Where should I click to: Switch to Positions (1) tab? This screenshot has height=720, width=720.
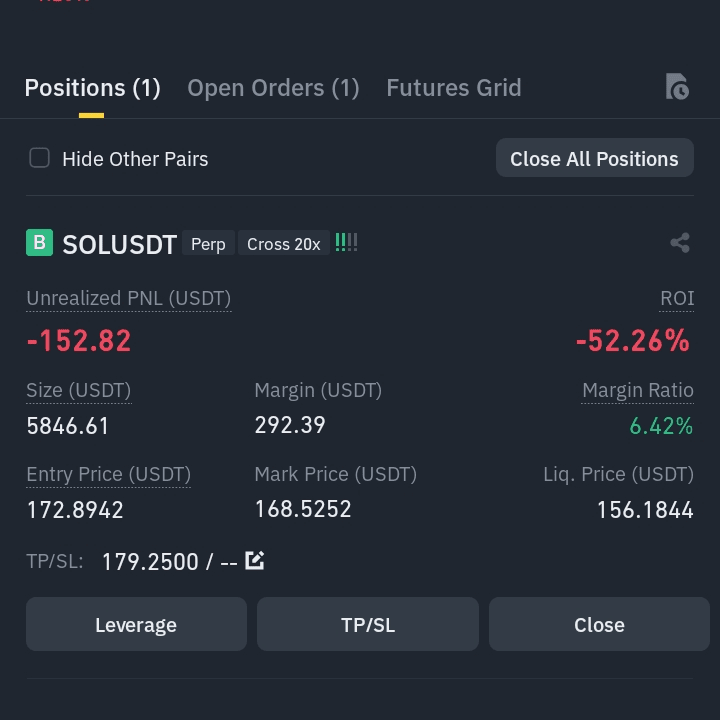tap(92, 88)
